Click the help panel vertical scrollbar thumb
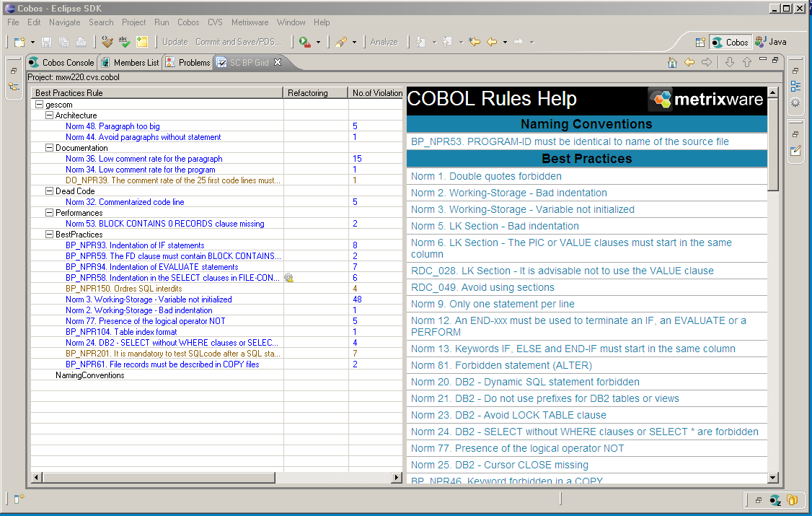 pyautogui.click(x=772, y=145)
